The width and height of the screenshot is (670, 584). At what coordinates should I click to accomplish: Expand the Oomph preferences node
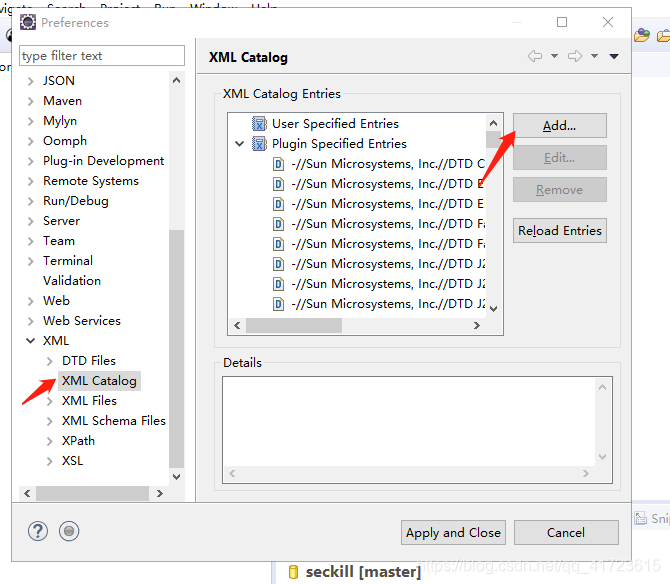[30, 141]
